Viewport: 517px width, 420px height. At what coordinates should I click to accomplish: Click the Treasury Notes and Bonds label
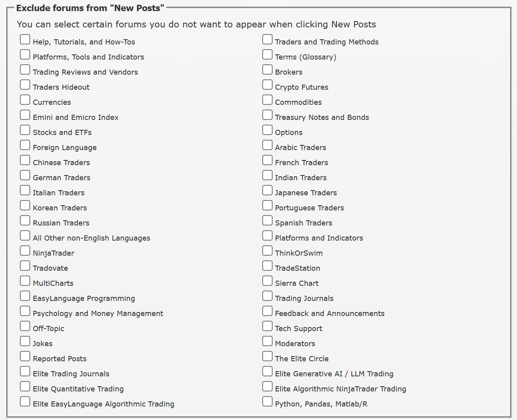coord(322,118)
